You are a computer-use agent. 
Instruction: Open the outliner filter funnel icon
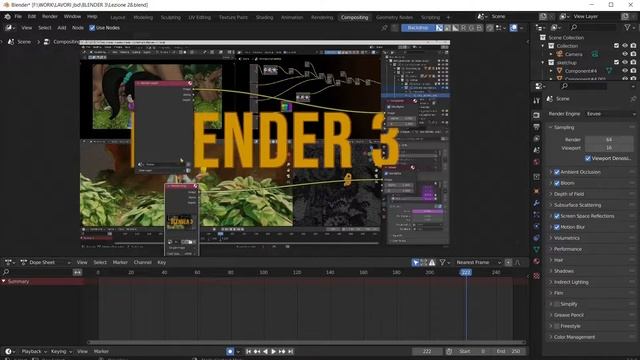pos(627,27)
